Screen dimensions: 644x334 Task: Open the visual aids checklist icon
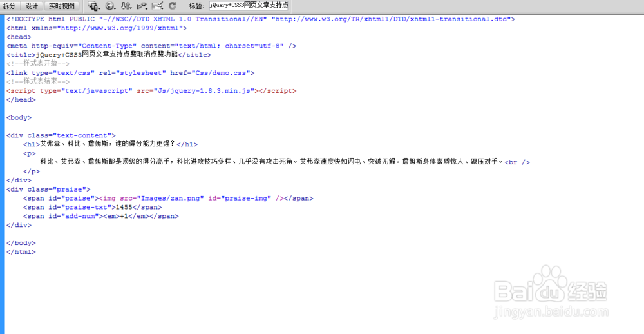[157, 6]
